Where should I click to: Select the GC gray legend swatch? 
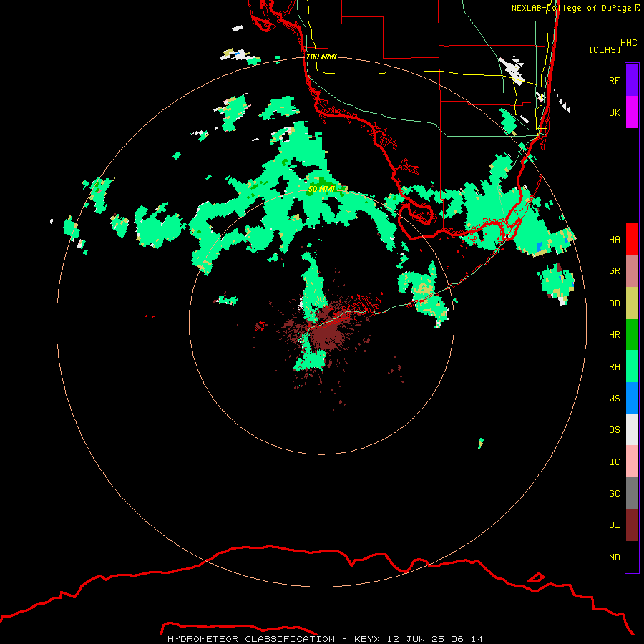click(632, 493)
